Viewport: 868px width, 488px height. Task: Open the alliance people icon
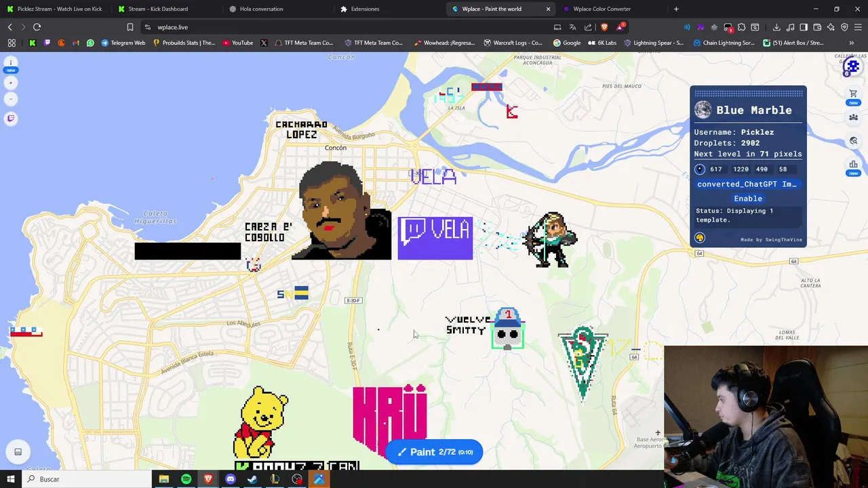pyautogui.click(x=854, y=117)
